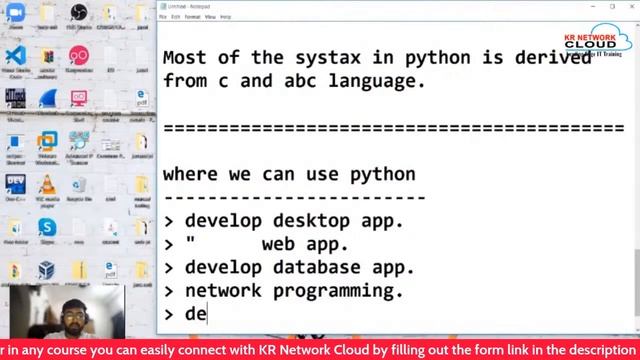The image size is (640, 360).
Task: Click the presenter webcam thumbnail
Action: pyautogui.click(x=67, y=312)
